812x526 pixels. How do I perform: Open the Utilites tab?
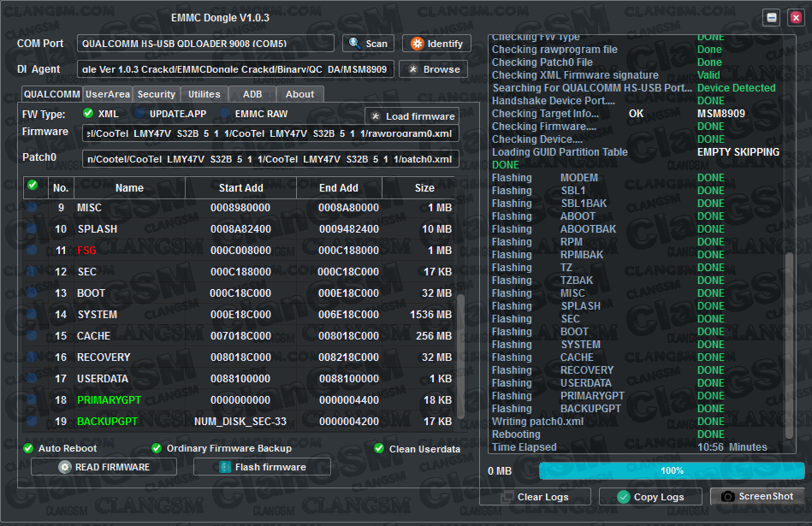204,94
